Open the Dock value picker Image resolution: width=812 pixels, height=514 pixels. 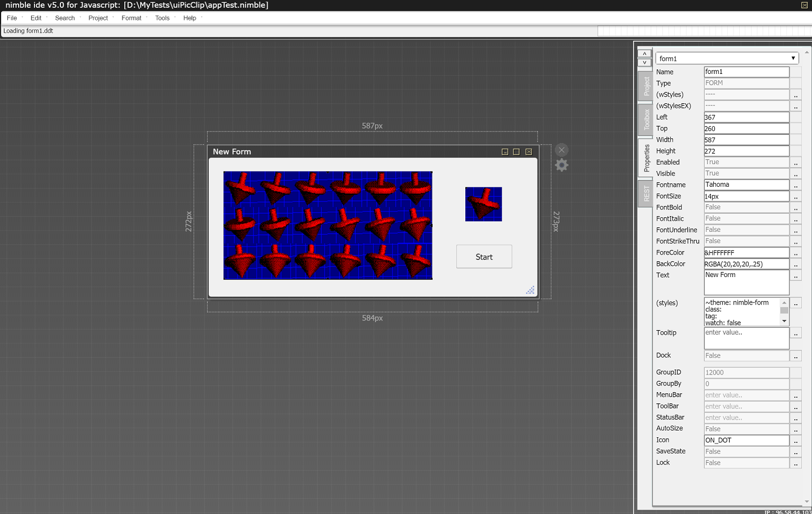pyautogui.click(x=796, y=356)
